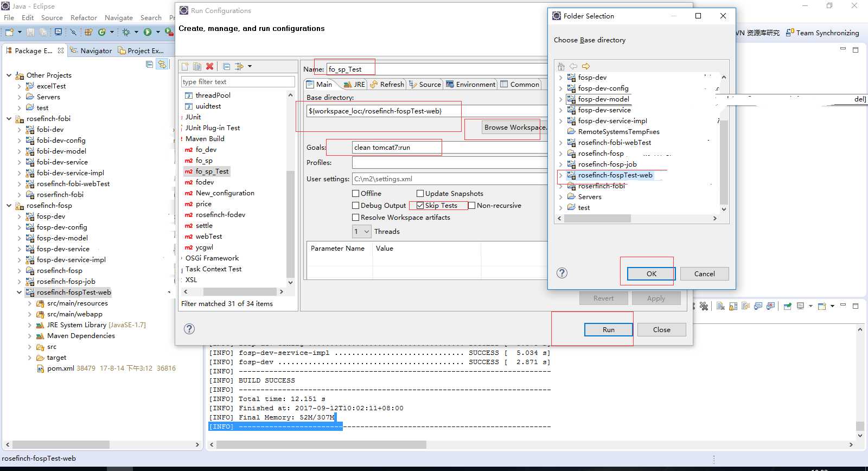Open the Refactor menu
Image resolution: width=868 pixels, height=471 pixels.
click(x=84, y=18)
